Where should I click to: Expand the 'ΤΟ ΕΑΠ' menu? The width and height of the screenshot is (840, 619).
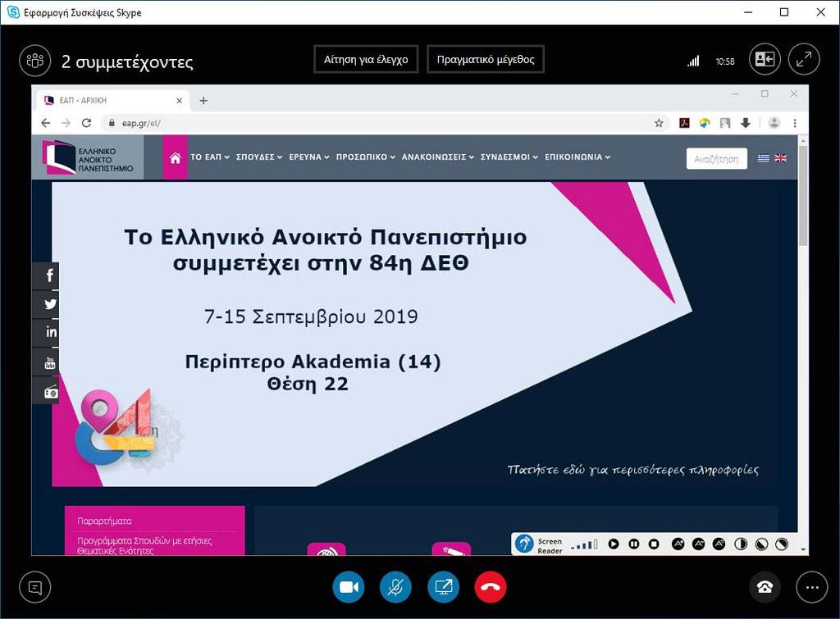(210, 157)
